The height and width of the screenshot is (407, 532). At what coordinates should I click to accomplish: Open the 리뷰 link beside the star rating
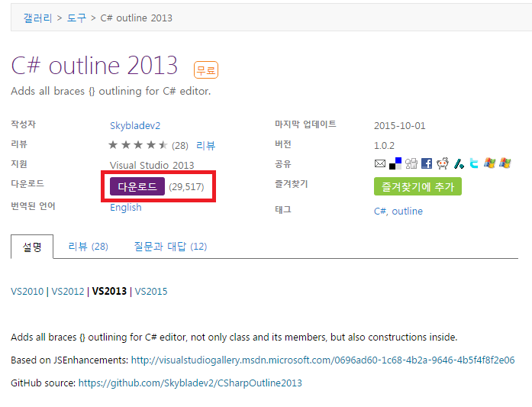[x=205, y=146]
